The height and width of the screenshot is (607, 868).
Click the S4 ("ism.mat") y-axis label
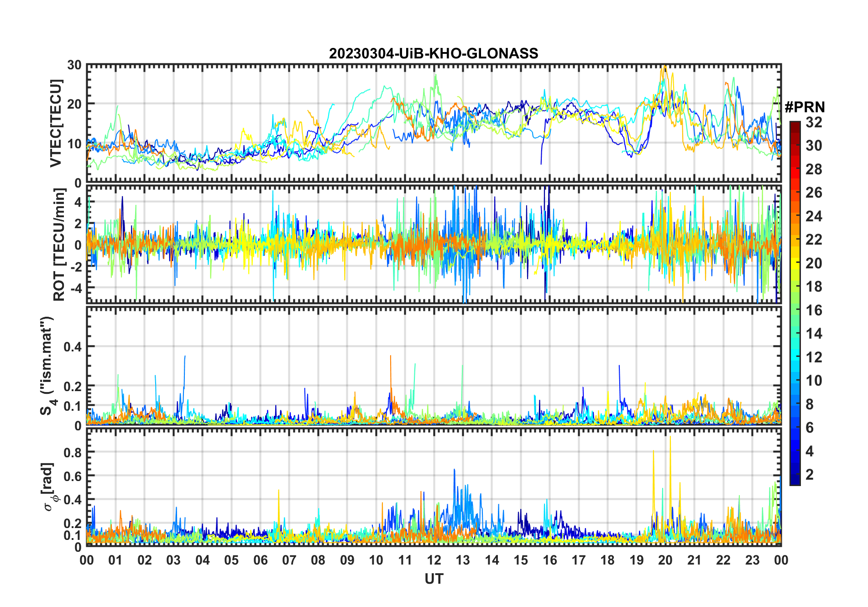point(47,365)
